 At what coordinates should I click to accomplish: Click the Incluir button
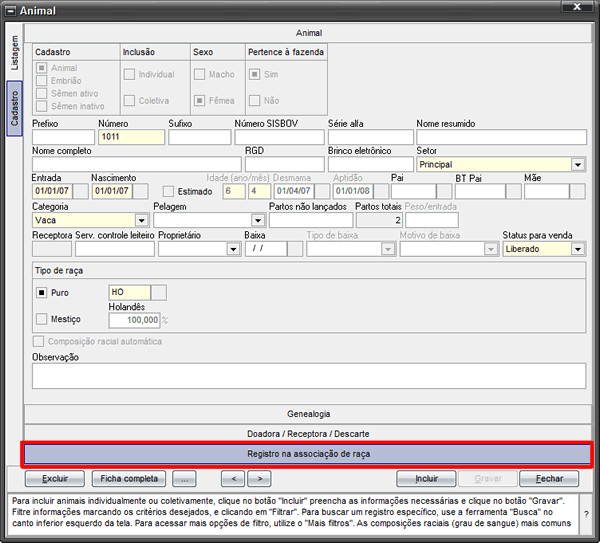tap(426, 479)
